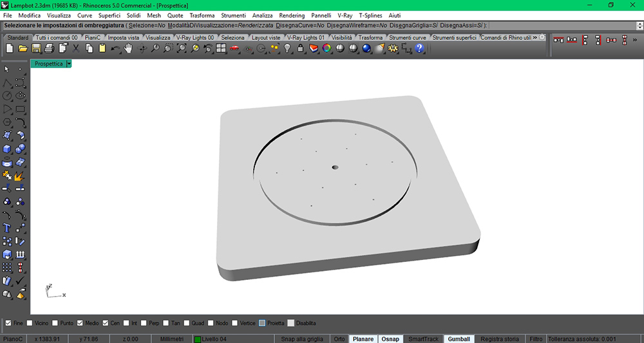Click the green Livello 04 color swatch
This screenshot has height=343, width=644.
point(198,339)
